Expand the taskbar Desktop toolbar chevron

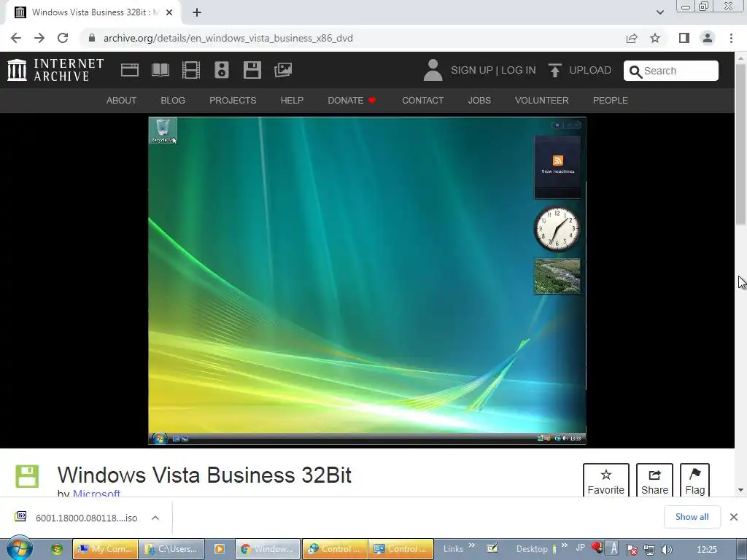click(x=565, y=545)
